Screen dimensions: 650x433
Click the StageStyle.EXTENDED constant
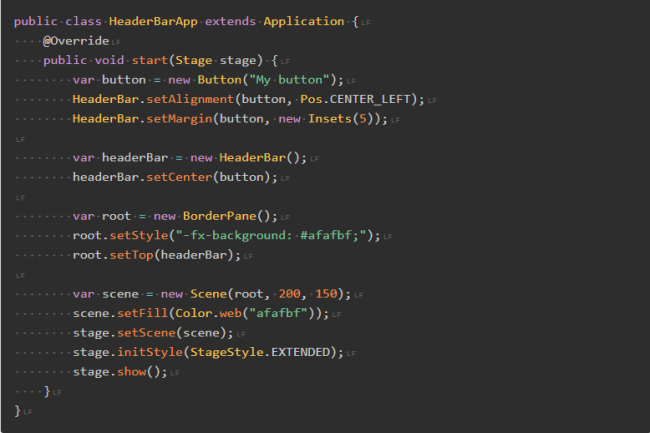tap(266, 353)
